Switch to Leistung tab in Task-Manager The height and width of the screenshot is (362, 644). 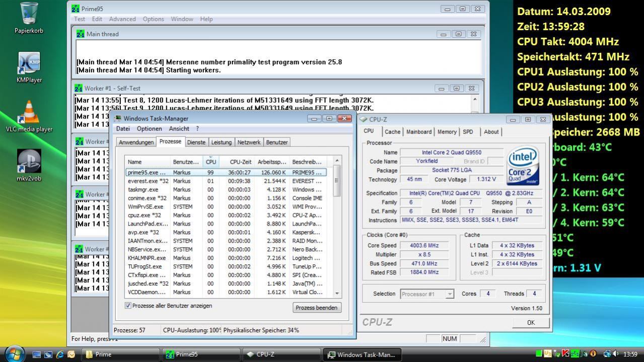coord(221,142)
